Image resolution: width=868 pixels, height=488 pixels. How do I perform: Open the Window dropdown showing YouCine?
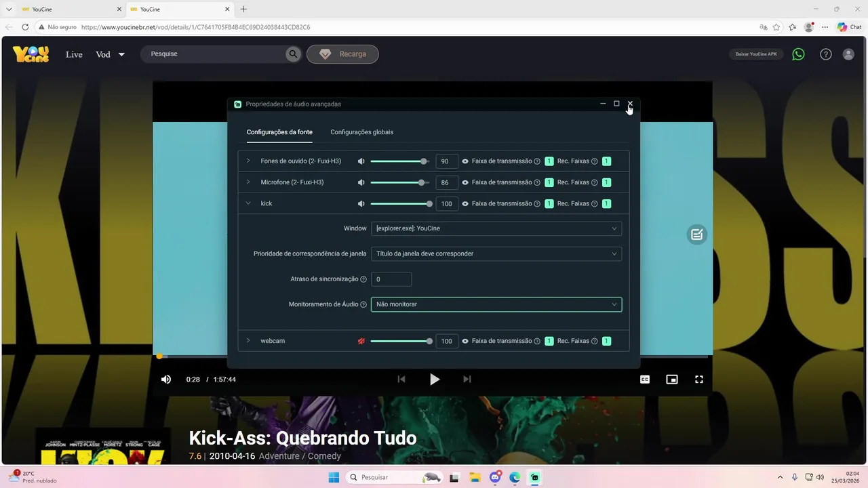(x=496, y=228)
